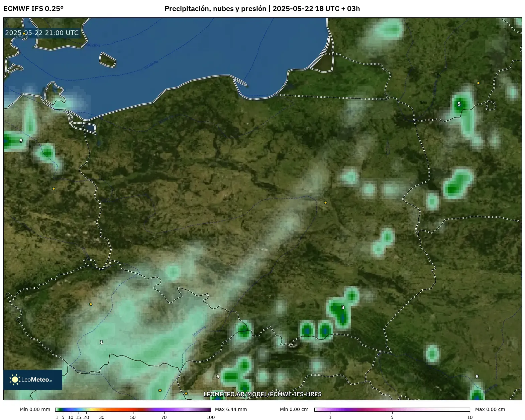Click the yellow city dot marking Vilnius

(478, 83)
